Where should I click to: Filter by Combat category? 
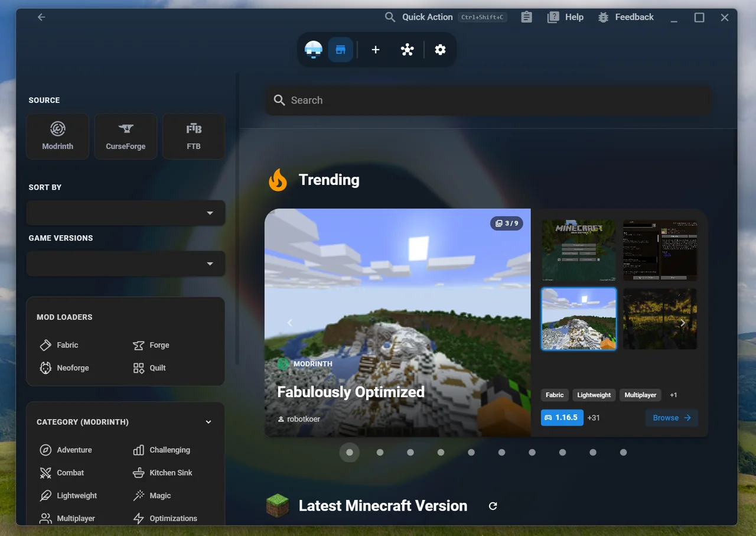[x=62, y=473]
